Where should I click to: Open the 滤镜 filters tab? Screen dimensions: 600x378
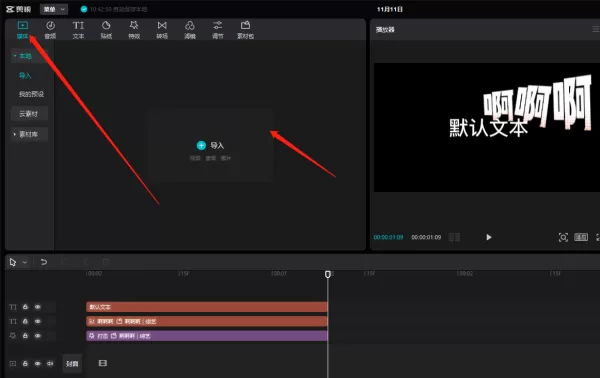point(190,30)
